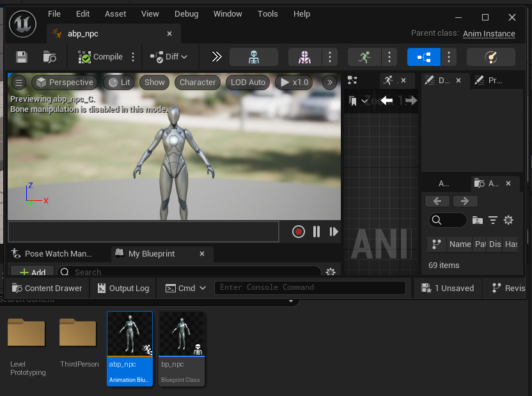The image size is (532, 396).
Task: Pause the preview animation playback
Action: 317,232
